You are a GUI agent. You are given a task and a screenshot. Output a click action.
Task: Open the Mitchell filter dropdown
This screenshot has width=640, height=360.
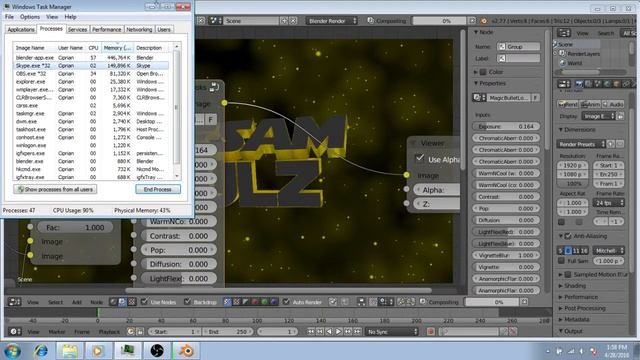(608, 250)
